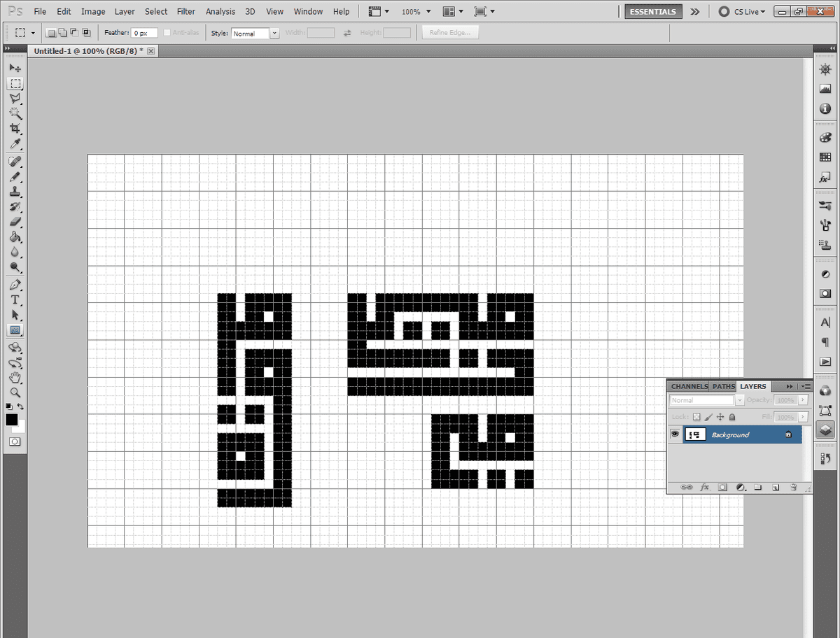Open the Filter menu
The width and height of the screenshot is (840, 638).
[186, 12]
